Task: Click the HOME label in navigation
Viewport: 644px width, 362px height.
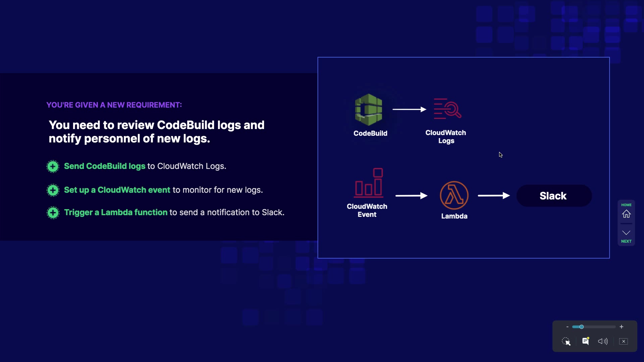Action: (626, 205)
